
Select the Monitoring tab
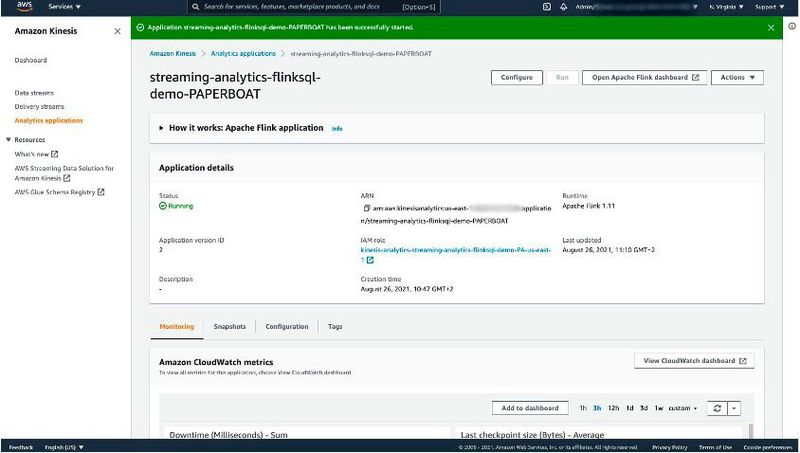177,326
